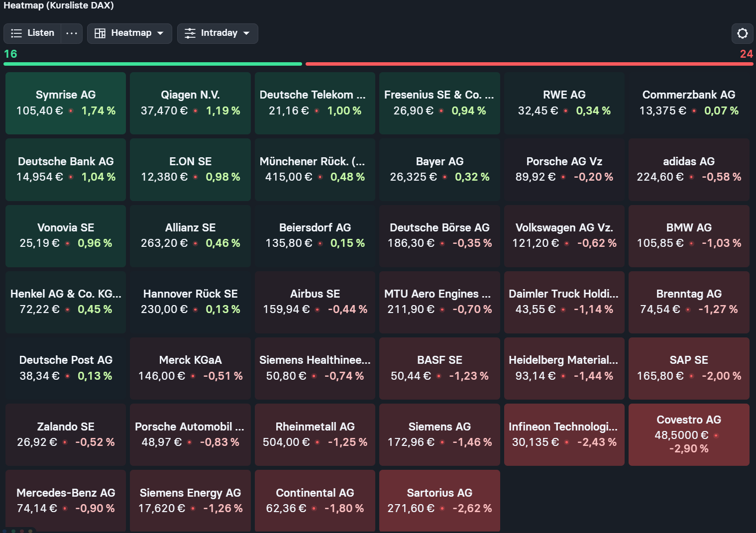756x533 pixels.
Task: Select the SAP SE tile
Action: pyautogui.click(x=689, y=368)
